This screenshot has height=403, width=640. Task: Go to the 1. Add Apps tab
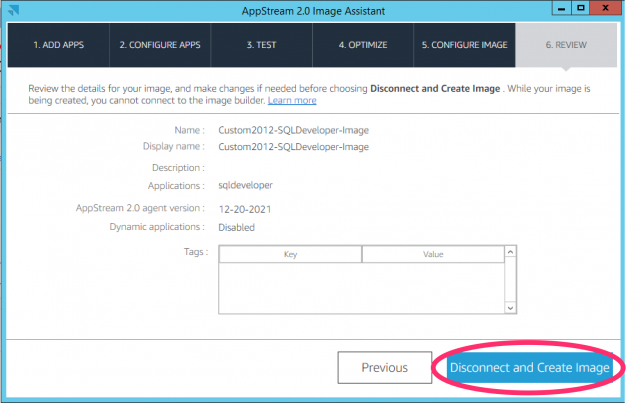click(57, 45)
